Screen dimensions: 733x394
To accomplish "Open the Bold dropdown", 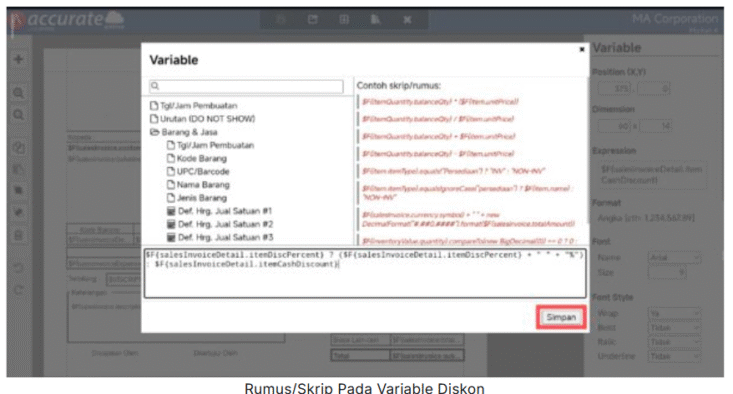I will 674,328.
